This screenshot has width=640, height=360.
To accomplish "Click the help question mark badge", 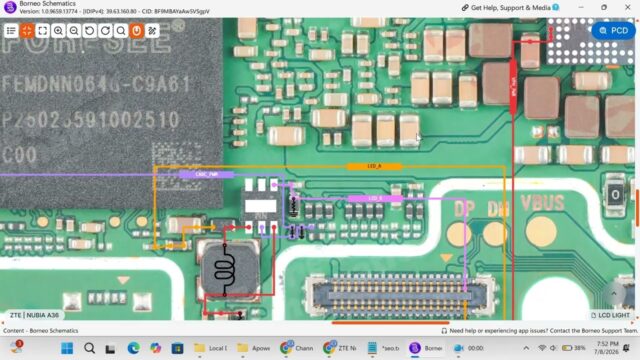I will 556,7.
